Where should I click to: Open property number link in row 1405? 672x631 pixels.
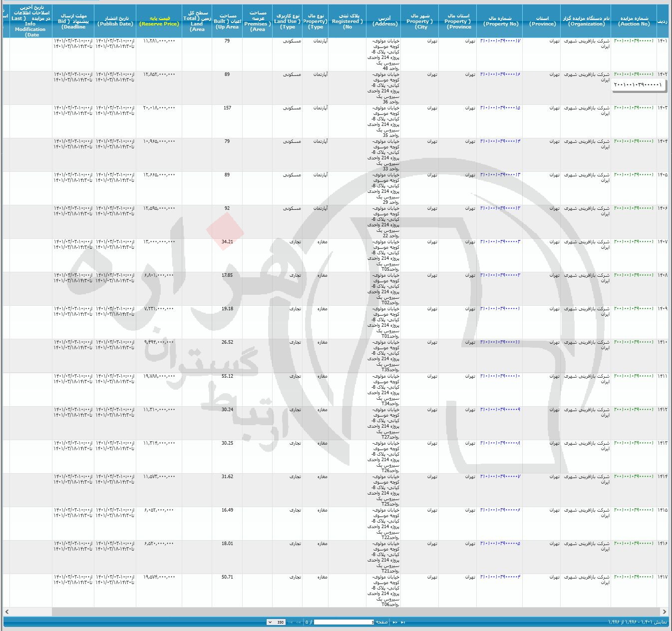coord(500,175)
